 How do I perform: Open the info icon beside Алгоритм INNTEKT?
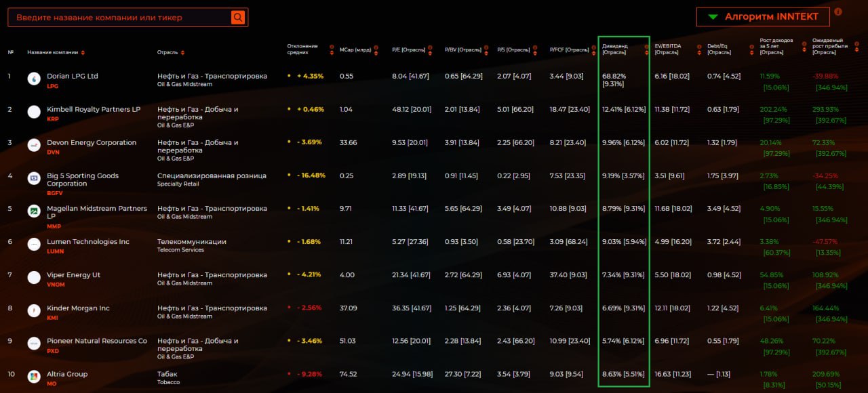(x=838, y=12)
